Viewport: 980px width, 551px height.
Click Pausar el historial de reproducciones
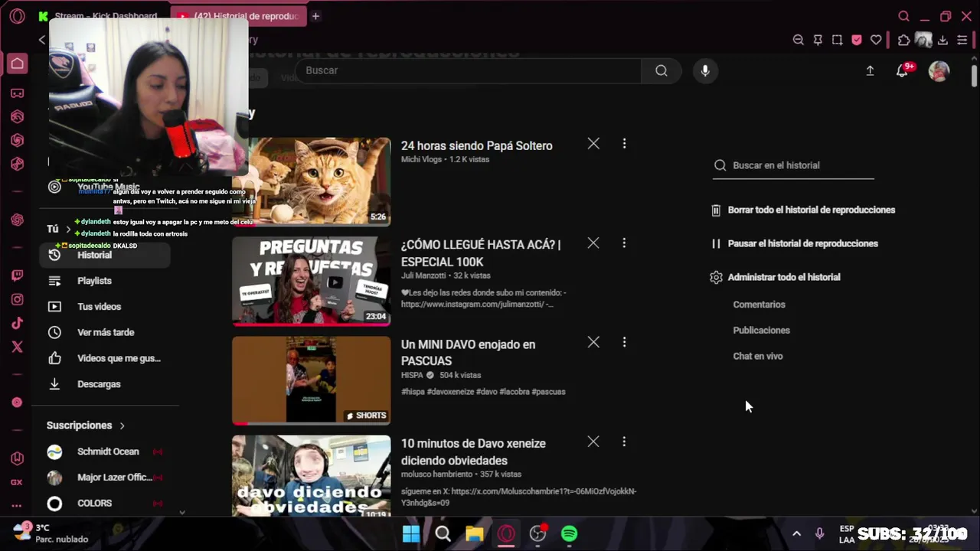tap(794, 243)
